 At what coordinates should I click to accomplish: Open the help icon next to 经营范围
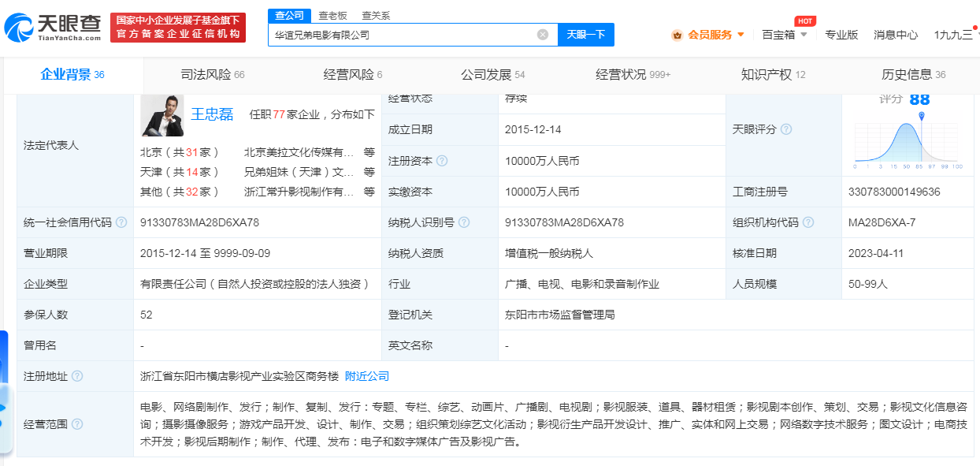77,424
